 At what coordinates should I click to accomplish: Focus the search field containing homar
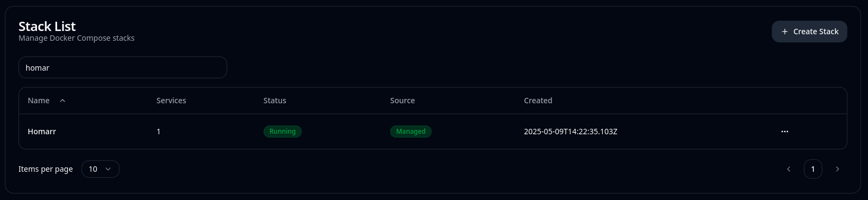click(123, 67)
